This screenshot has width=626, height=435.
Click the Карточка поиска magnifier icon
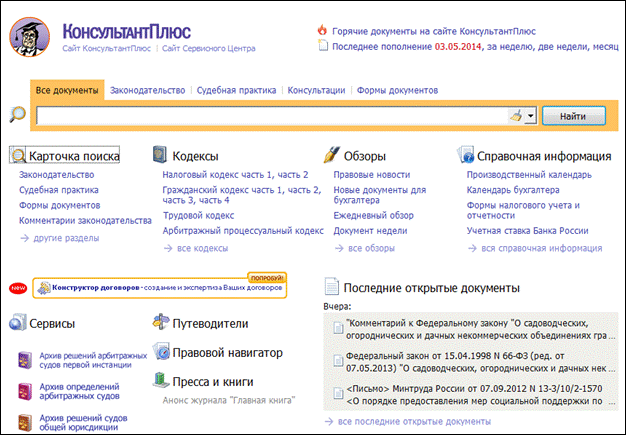tap(18, 155)
